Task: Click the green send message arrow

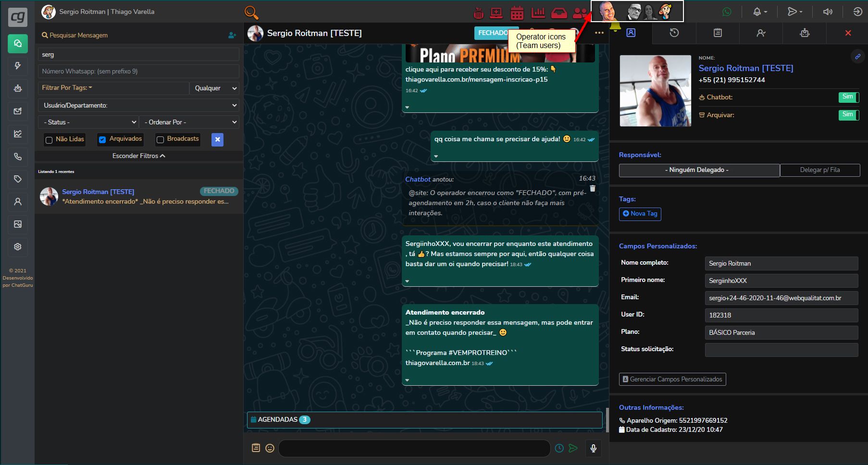Action: point(573,448)
